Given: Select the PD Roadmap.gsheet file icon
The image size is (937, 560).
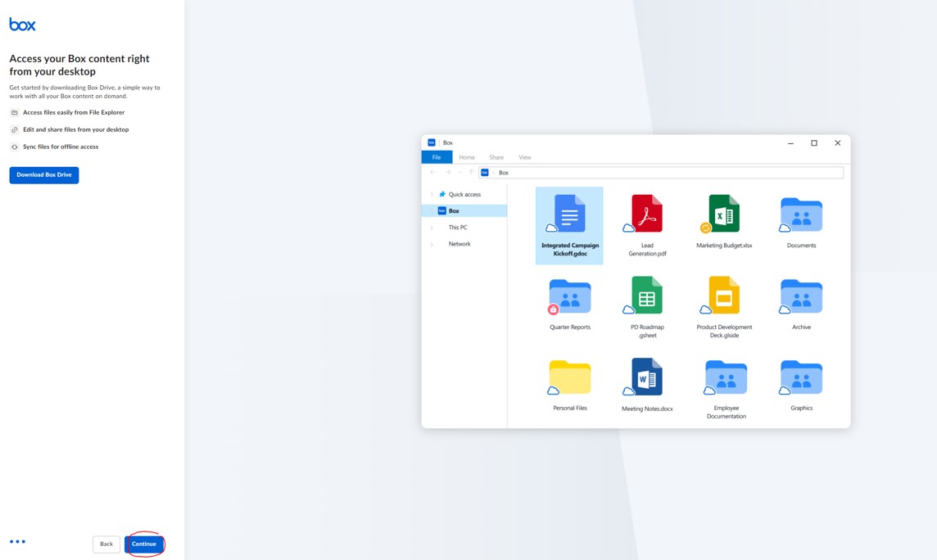Looking at the screenshot, I should 646,296.
